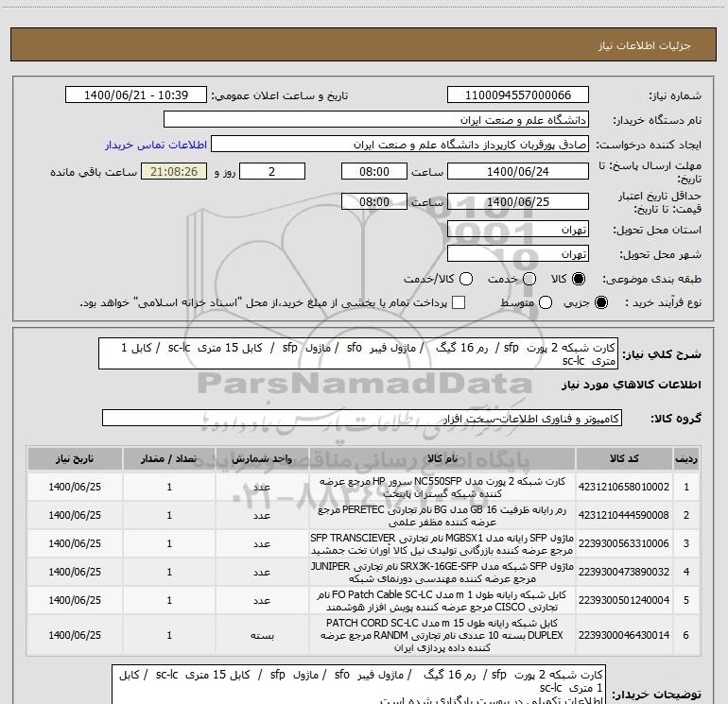
Task: Click the تعداد / مقدار column header
Action: pyautogui.click(x=169, y=459)
